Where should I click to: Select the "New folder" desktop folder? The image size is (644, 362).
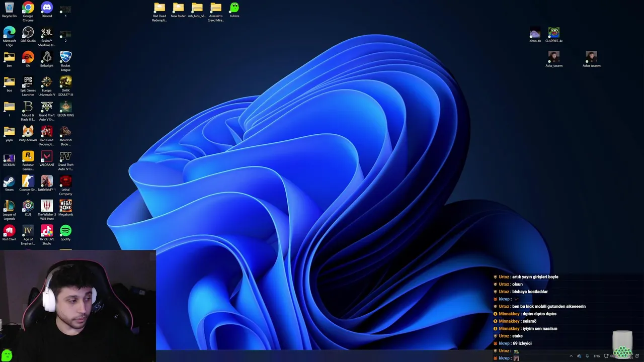(178, 10)
